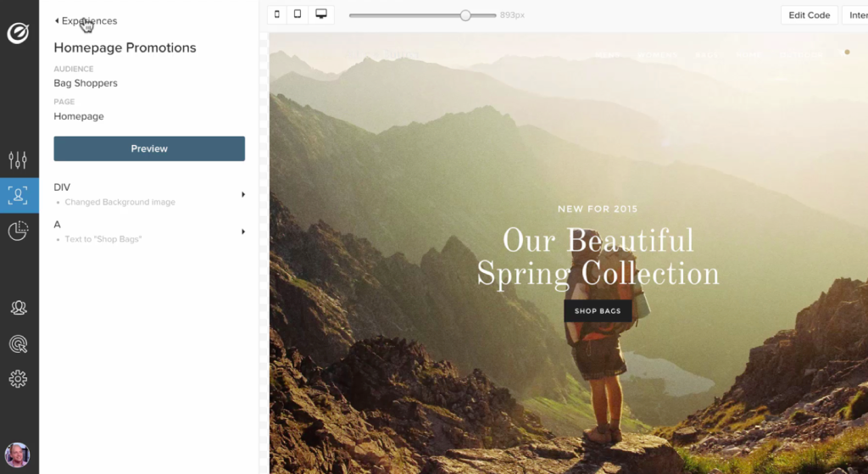The image size is (868, 474).
Task: Click the Optimizely logo in the sidebar
Action: (x=19, y=33)
